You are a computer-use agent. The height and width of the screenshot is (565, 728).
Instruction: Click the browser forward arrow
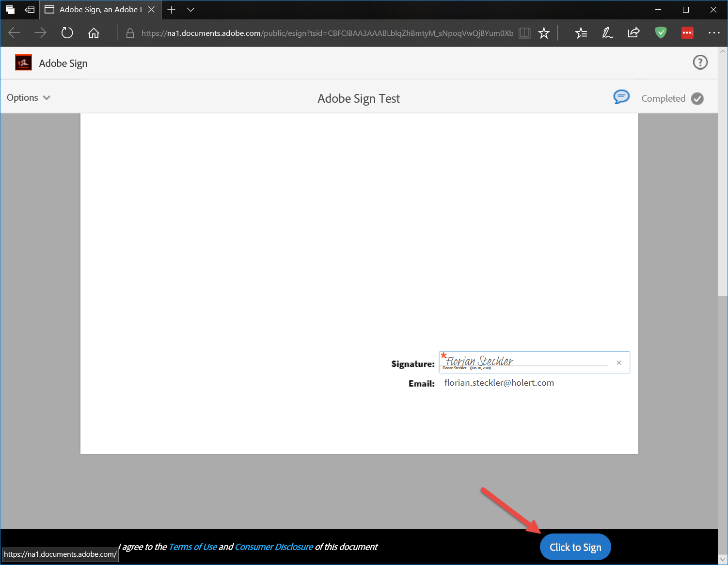click(40, 33)
